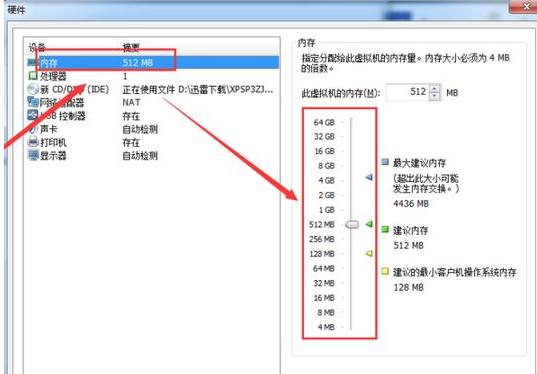Click the 存在 summary for 打印机
This screenshot has height=374, width=537.
point(131,142)
